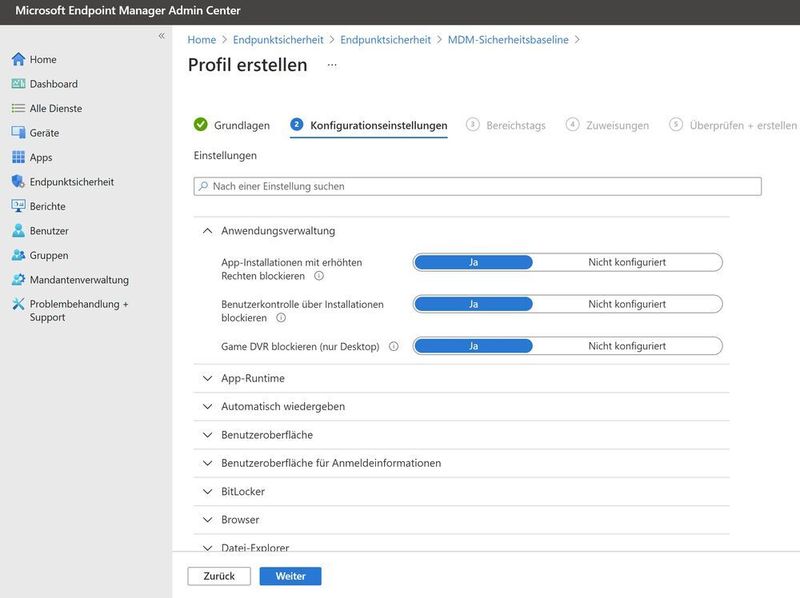Click the Geräte devices icon
The width and height of the screenshot is (800, 598).
(18, 133)
